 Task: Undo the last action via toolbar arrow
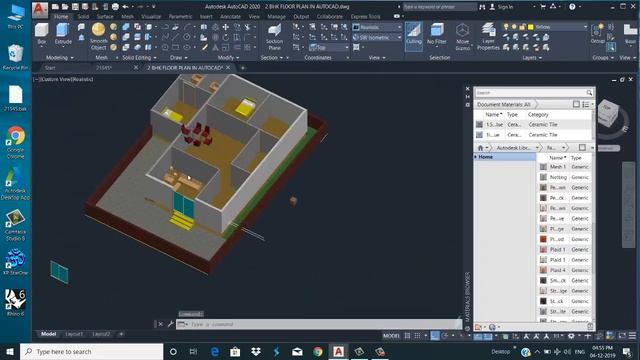point(126,7)
